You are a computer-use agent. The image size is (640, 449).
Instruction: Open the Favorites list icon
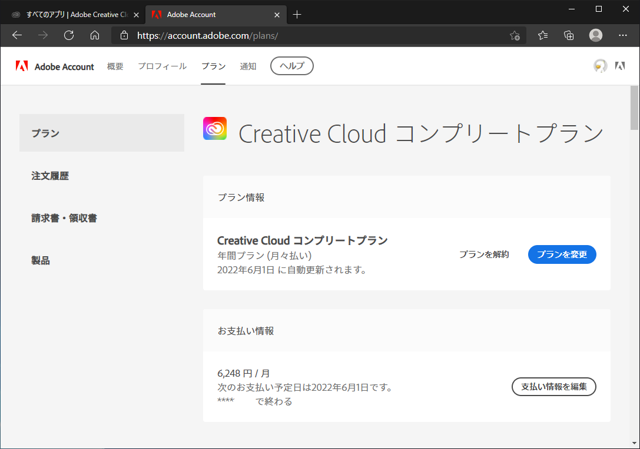(542, 36)
